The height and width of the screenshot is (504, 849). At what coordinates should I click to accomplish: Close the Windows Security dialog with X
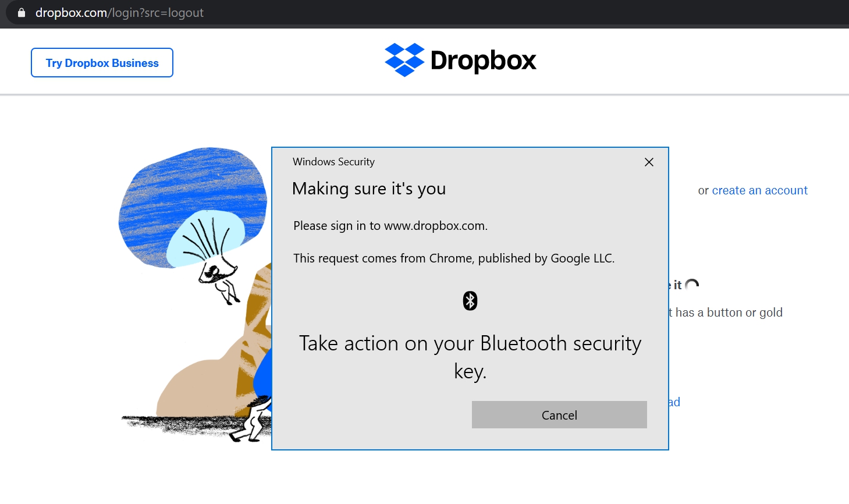(649, 162)
